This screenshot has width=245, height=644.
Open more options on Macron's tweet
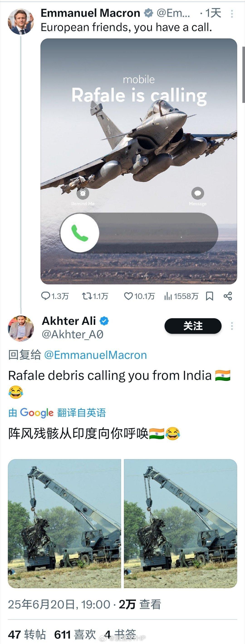pyautogui.click(x=232, y=14)
